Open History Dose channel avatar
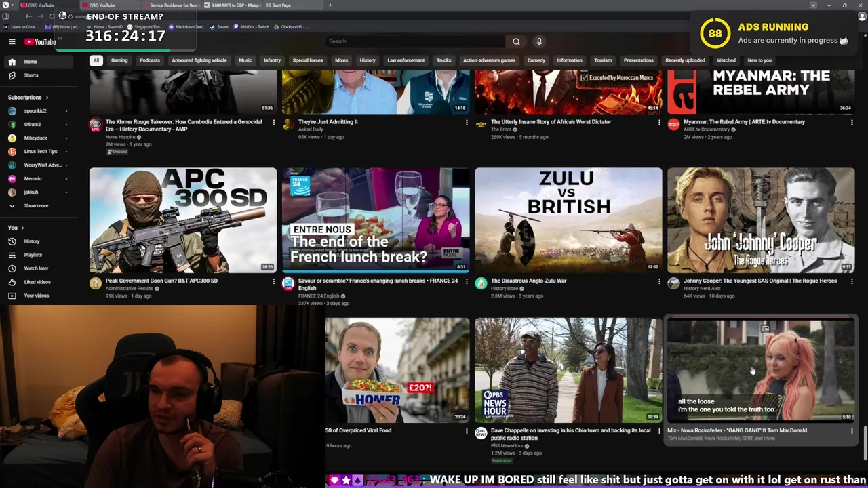Image resolution: width=868 pixels, height=488 pixels. [481, 283]
